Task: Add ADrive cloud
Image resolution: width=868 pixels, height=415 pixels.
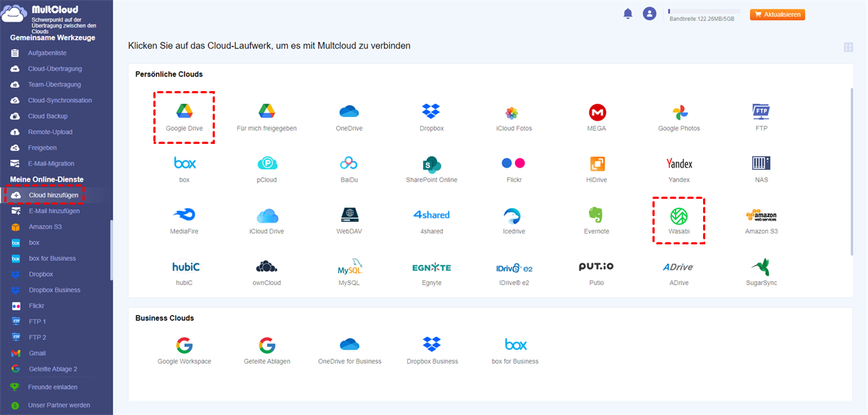Action: (x=678, y=267)
